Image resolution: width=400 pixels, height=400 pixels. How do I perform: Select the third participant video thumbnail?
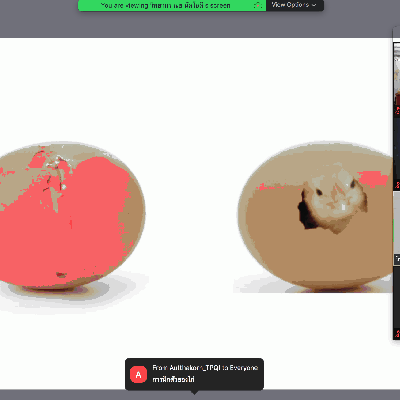click(x=397, y=228)
